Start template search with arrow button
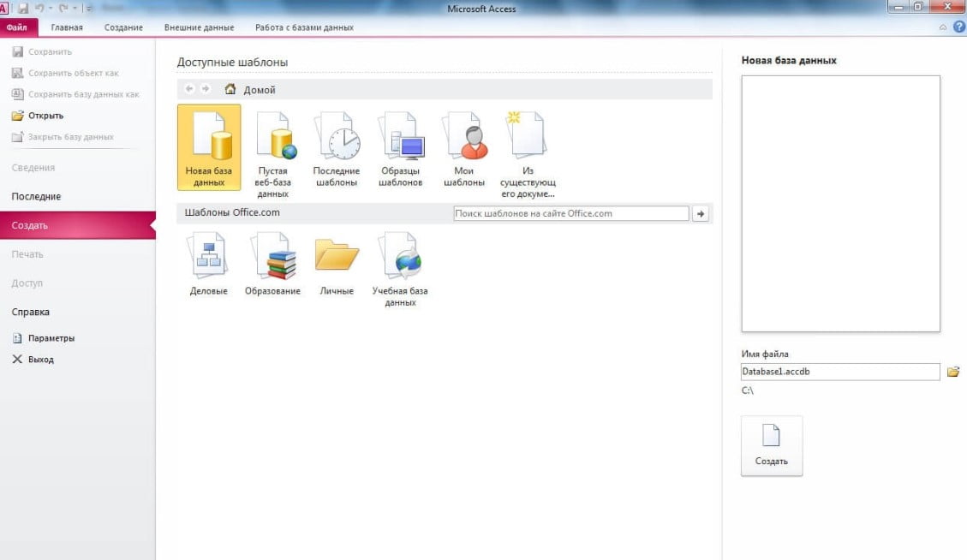The width and height of the screenshot is (967, 560). pos(701,213)
